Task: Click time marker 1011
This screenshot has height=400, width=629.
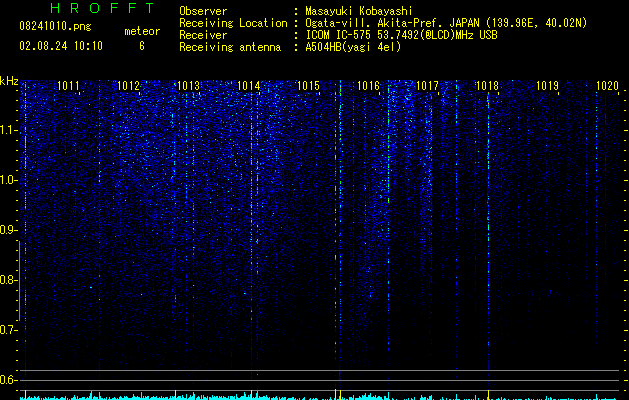Action: pyautogui.click(x=68, y=86)
